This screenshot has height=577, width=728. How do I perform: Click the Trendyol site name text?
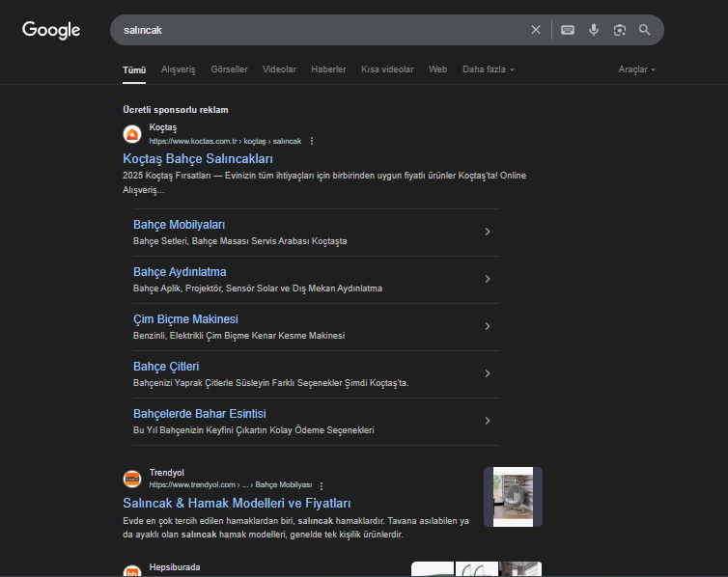[x=167, y=472]
